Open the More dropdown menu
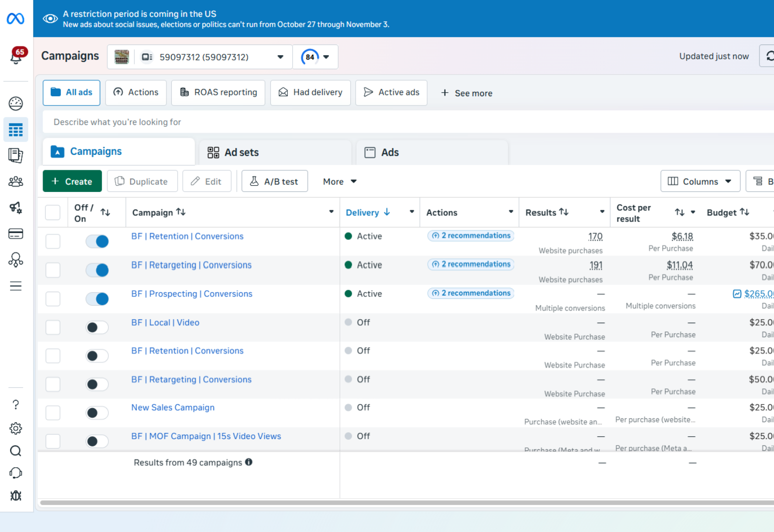The height and width of the screenshot is (532, 774). click(x=340, y=181)
